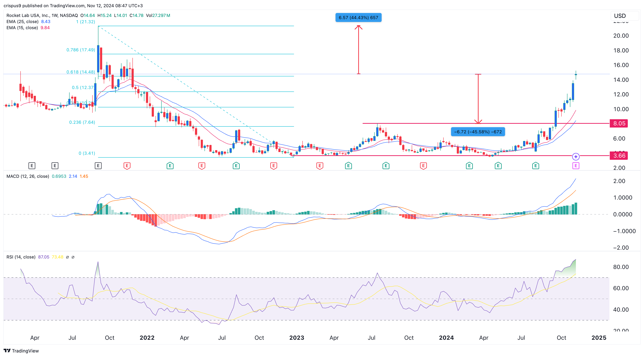This screenshot has height=357, width=644.
Task: Open the 1W timeframe selector
Action: tap(55, 15)
